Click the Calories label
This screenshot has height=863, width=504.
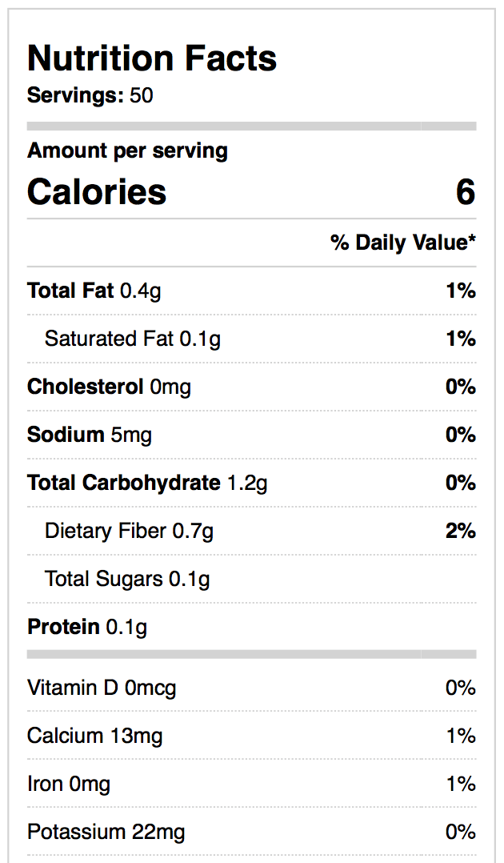click(97, 192)
